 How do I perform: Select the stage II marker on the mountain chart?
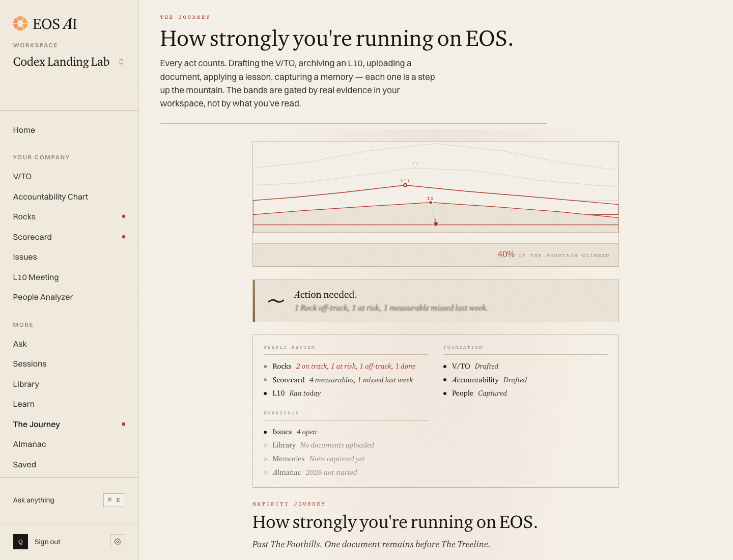tap(431, 202)
